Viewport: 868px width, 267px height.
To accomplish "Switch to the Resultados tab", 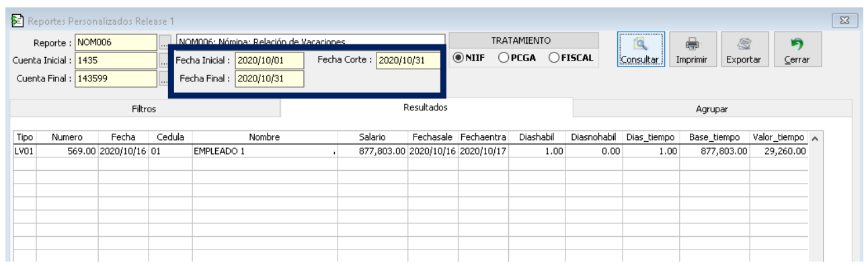I will (x=426, y=107).
